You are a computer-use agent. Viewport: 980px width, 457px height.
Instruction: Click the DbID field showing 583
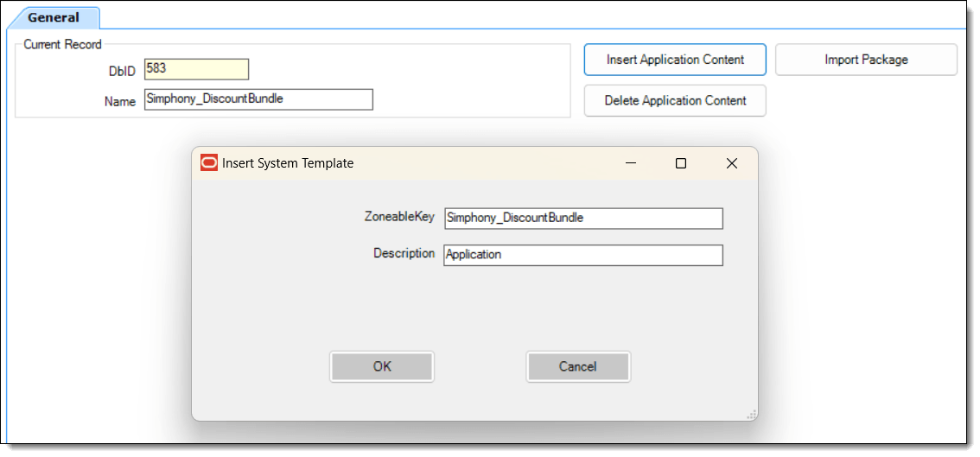pos(196,69)
